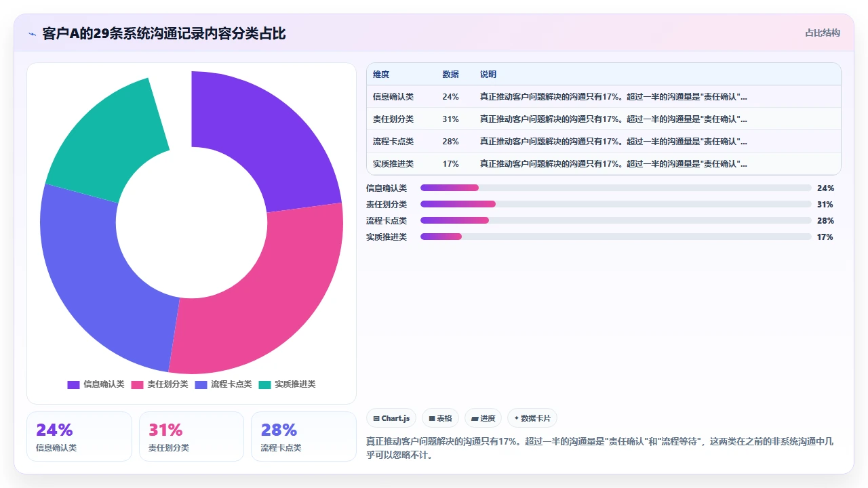Click the 31% value in the table
The width and height of the screenshot is (868, 488).
pyautogui.click(x=450, y=119)
